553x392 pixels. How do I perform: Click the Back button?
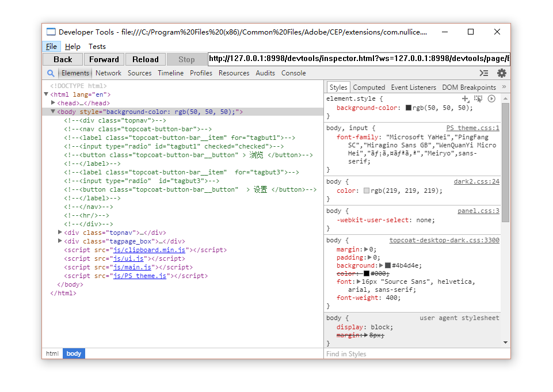click(63, 59)
